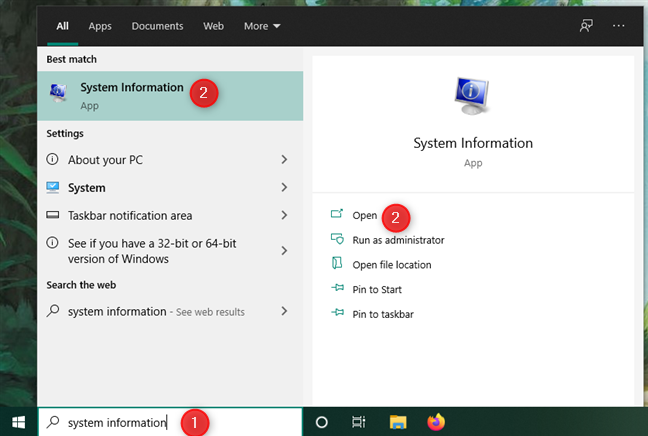This screenshot has height=436, width=648.
Task: Expand the More dropdown filter
Action: [262, 26]
